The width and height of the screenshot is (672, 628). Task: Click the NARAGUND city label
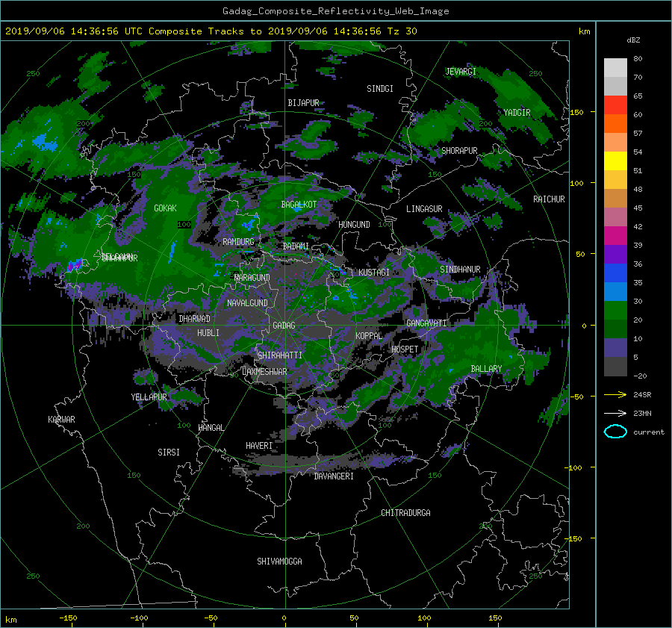pos(252,278)
